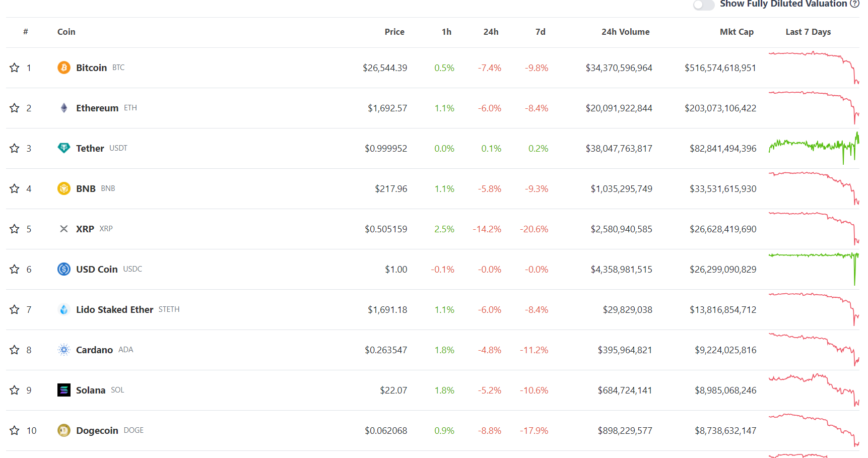Sort table by rank number column
This screenshot has height=458, width=868.
coord(26,32)
